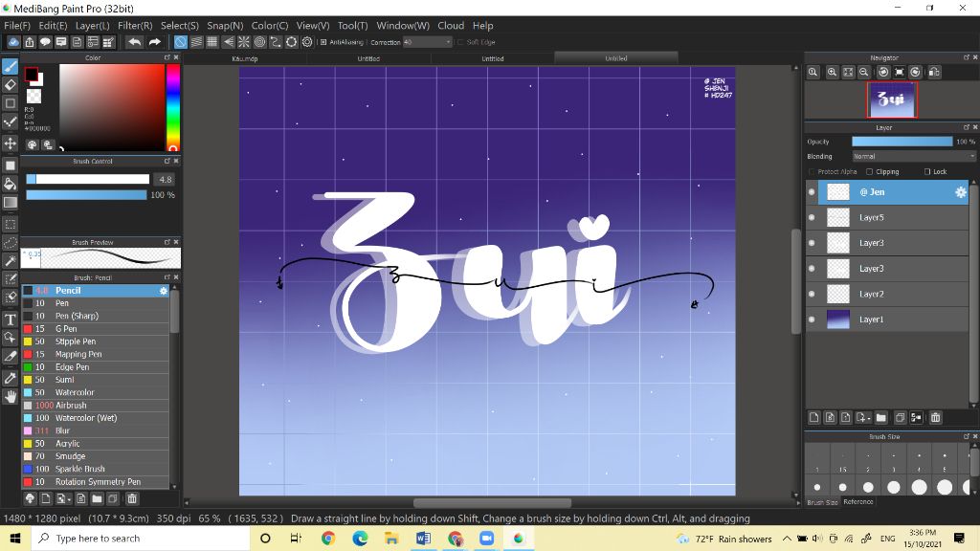This screenshot has width=980, height=551.
Task: Zoom in using Navigator magnifier plus
Action: 832,72
